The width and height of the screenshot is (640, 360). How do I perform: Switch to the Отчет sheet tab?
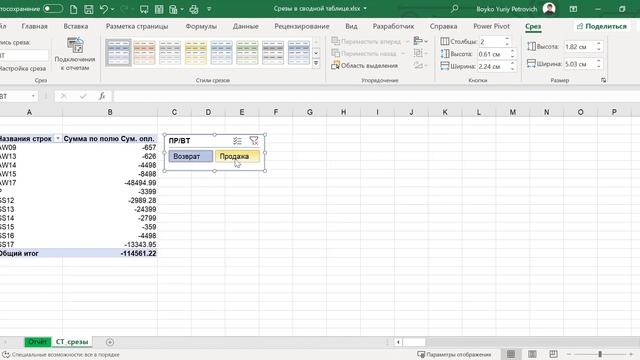(x=38, y=342)
